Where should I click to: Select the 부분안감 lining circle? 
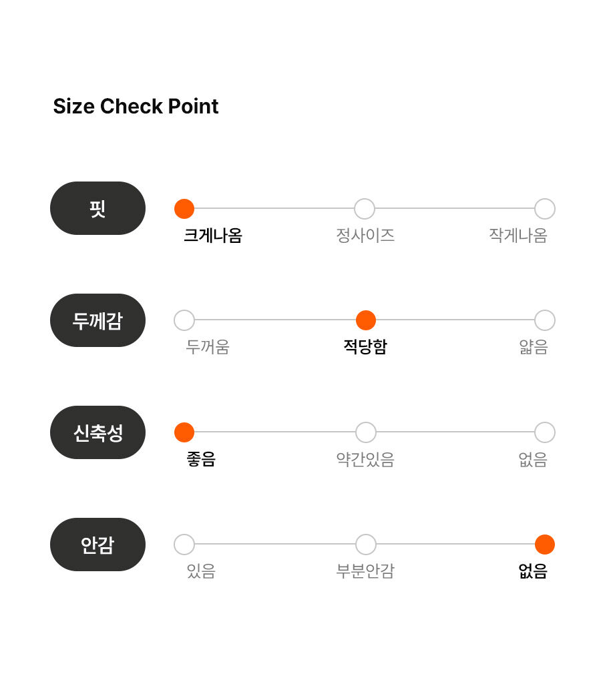coord(366,545)
